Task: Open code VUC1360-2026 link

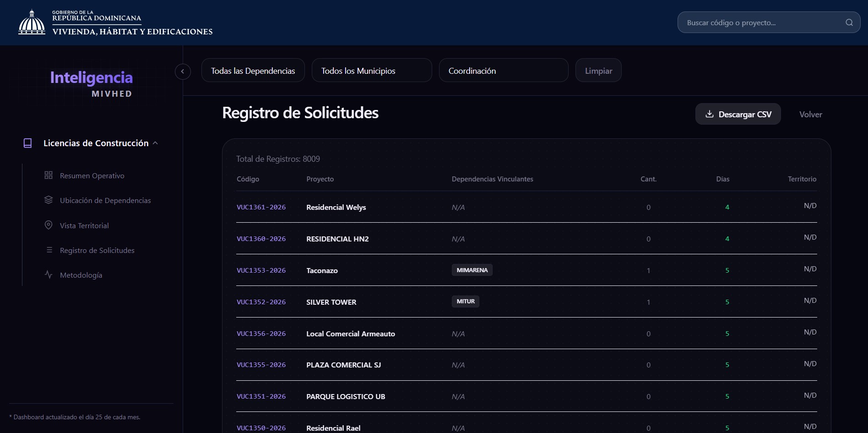Action: [x=261, y=239]
